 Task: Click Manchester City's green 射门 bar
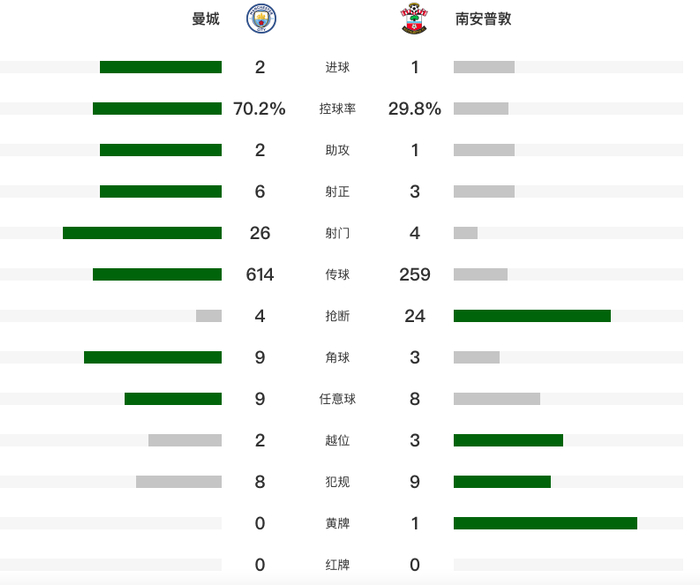tap(142, 233)
